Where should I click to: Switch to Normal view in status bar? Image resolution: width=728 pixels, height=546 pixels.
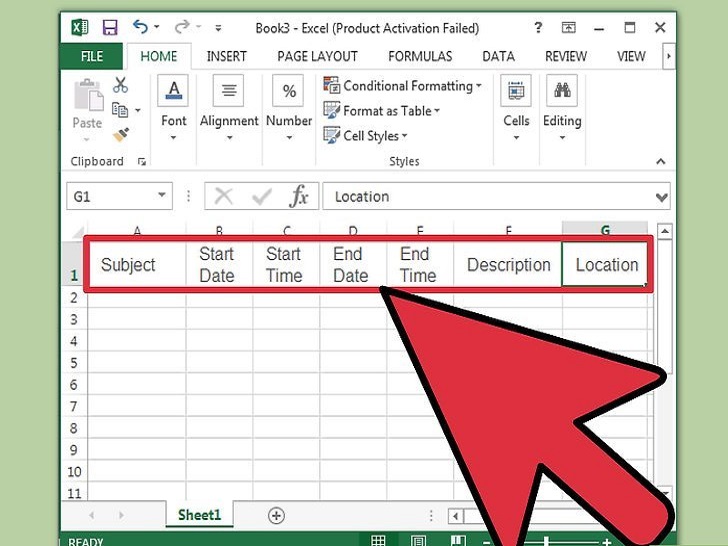click(378, 540)
